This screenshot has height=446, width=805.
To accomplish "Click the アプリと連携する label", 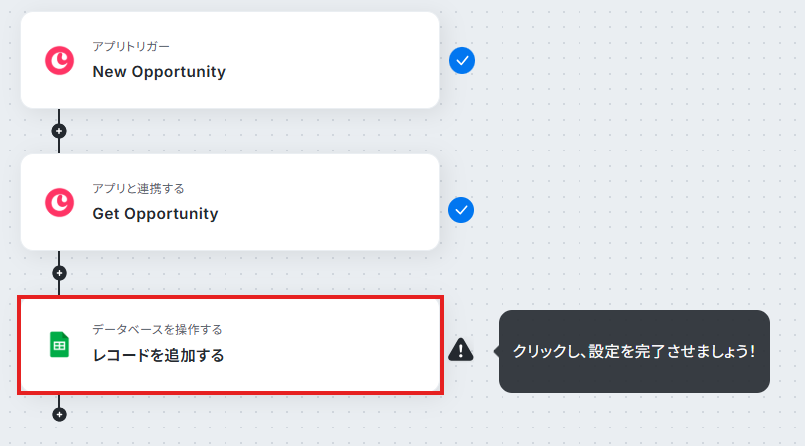I will tap(138, 189).
